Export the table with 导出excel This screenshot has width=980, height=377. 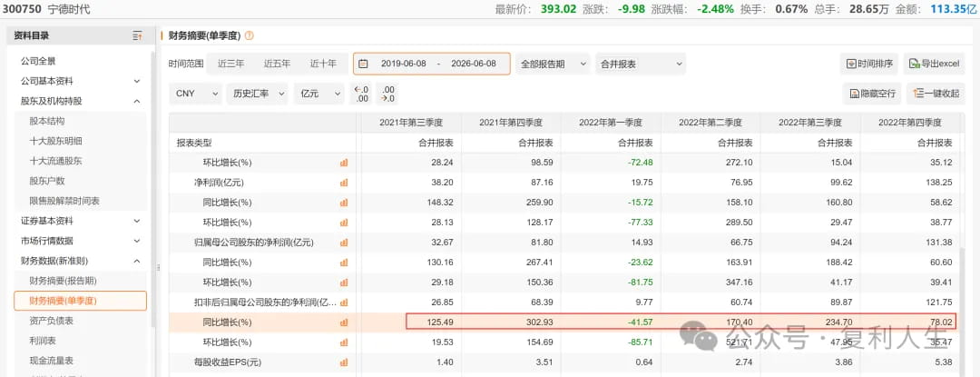[x=934, y=64]
